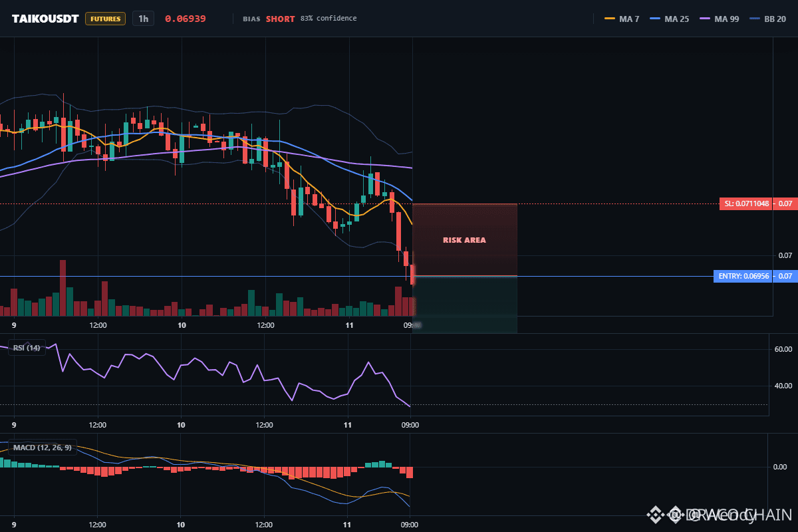Viewport: 798px width, 532px height.
Task: Click the 60.00 RSI axis value
Action: pyautogui.click(x=783, y=348)
